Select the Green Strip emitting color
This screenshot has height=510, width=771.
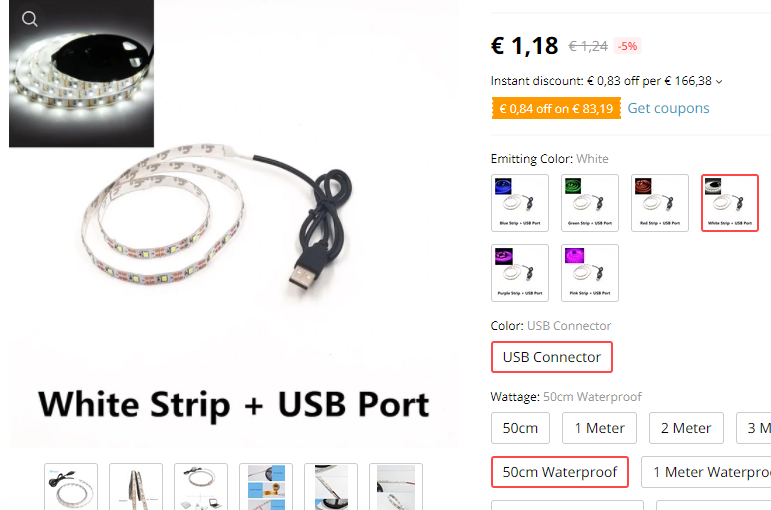[x=590, y=203]
